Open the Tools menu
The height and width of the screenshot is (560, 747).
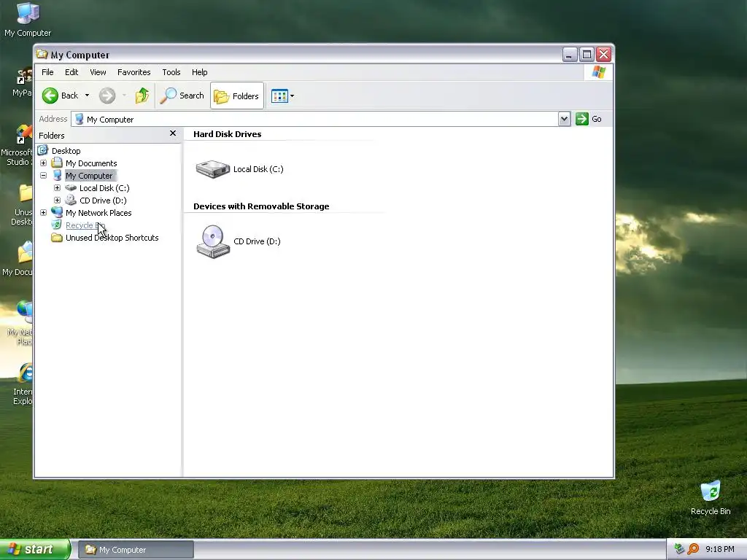tap(171, 72)
